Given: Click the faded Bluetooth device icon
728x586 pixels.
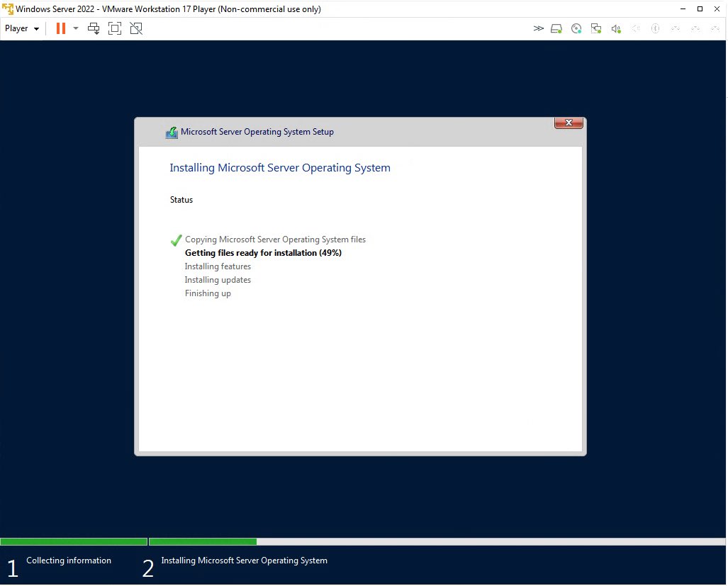Looking at the screenshot, I should pyautogui.click(x=655, y=29).
